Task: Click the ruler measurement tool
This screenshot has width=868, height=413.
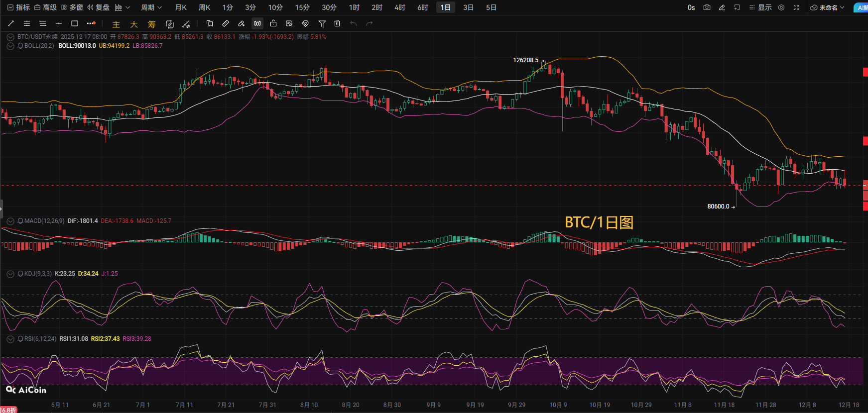Action: [226, 23]
